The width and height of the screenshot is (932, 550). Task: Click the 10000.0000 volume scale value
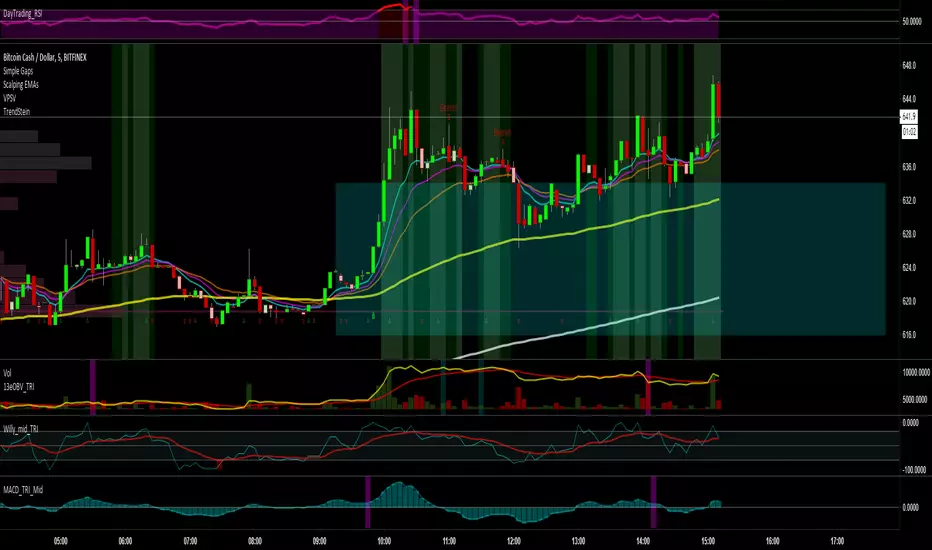point(916,372)
